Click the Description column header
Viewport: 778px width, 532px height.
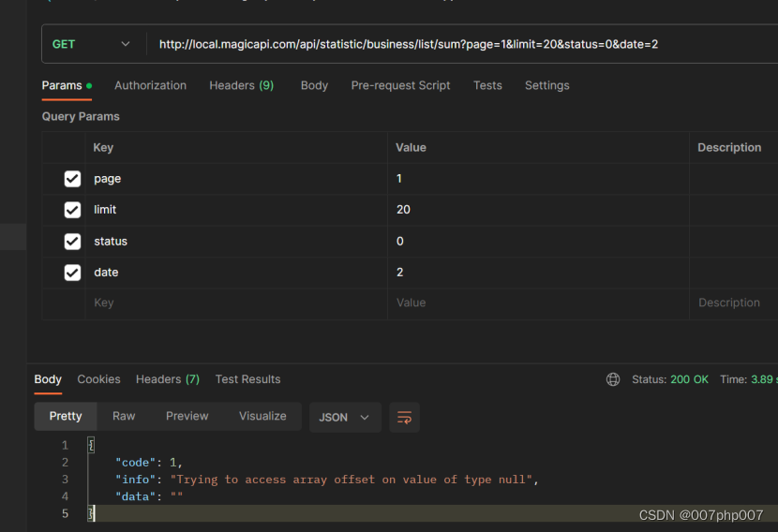coord(729,148)
